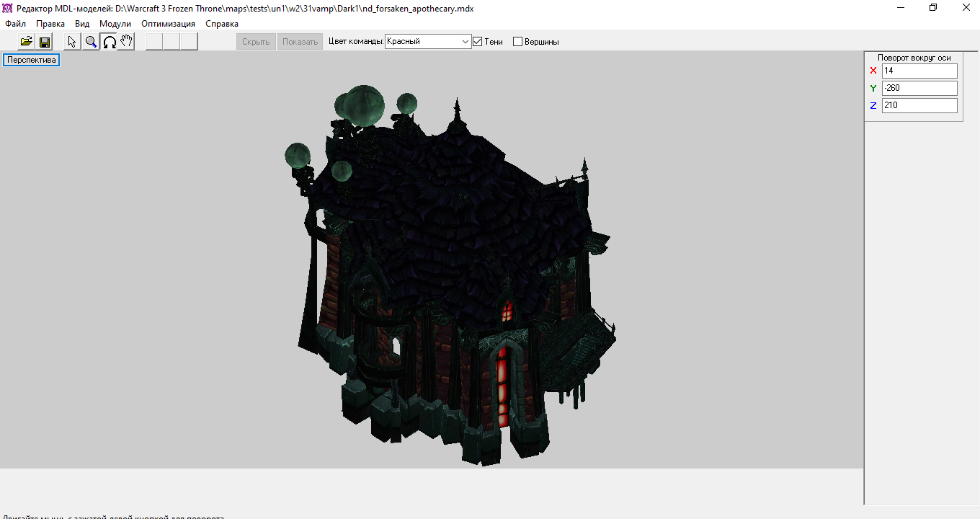Open the Правка menu
Viewport: 980px width, 519px height.
tap(50, 24)
